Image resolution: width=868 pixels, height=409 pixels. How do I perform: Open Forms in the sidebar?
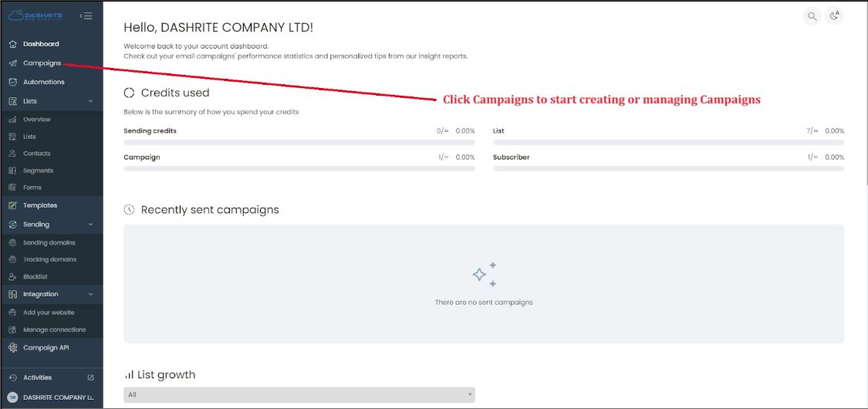point(32,188)
